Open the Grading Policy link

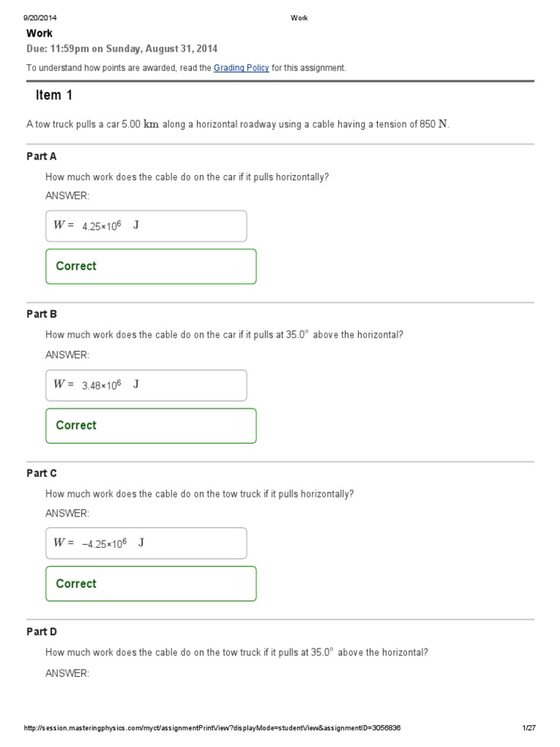point(241,68)
